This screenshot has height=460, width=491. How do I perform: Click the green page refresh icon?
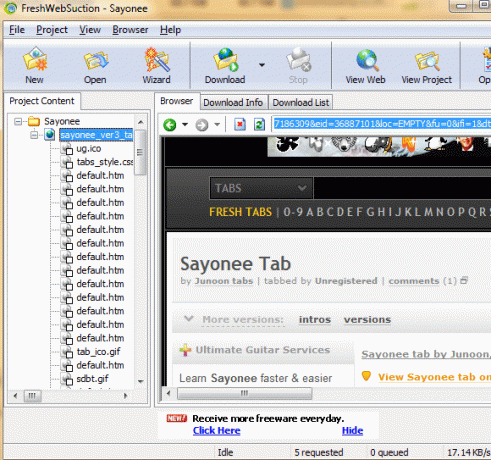(x=259, y=124)
